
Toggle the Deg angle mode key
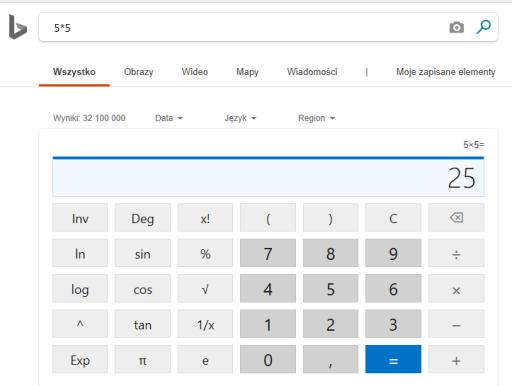[x=143, y=218]
